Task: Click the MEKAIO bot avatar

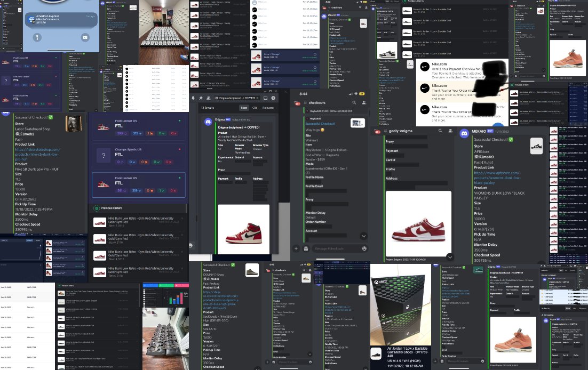Action: [464, 133]
